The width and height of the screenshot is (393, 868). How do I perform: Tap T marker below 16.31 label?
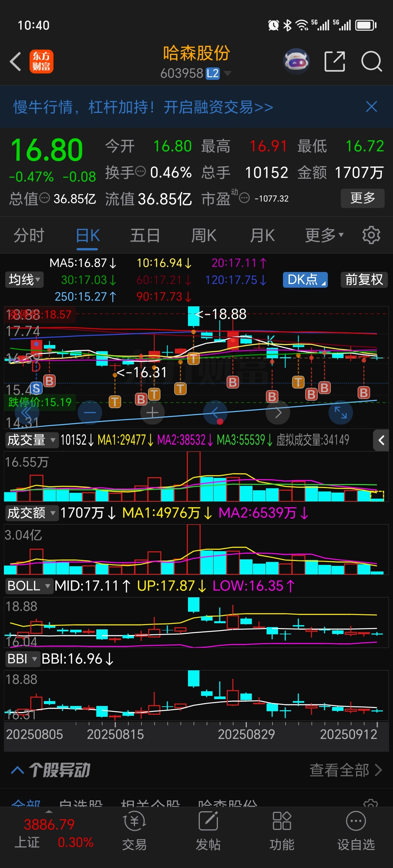tap(115, 401)
